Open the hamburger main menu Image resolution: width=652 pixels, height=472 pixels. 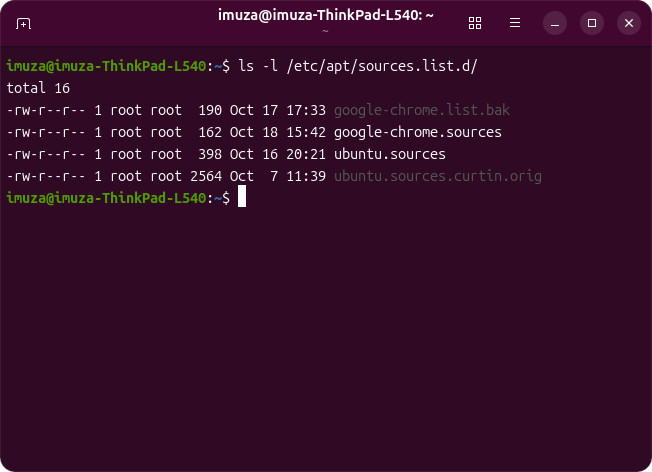(x=515, y=22)
